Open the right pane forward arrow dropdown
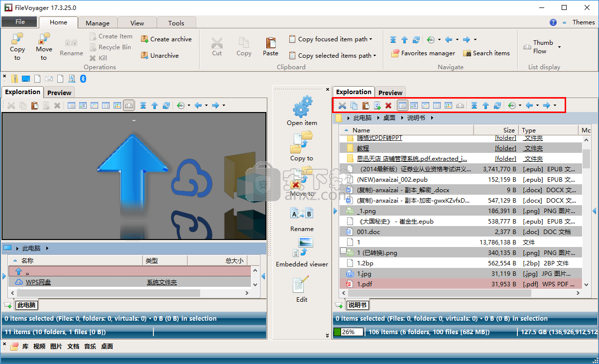The width and height of the screenshot is (599, 364). pyautogui.click(x=555, y=105)
